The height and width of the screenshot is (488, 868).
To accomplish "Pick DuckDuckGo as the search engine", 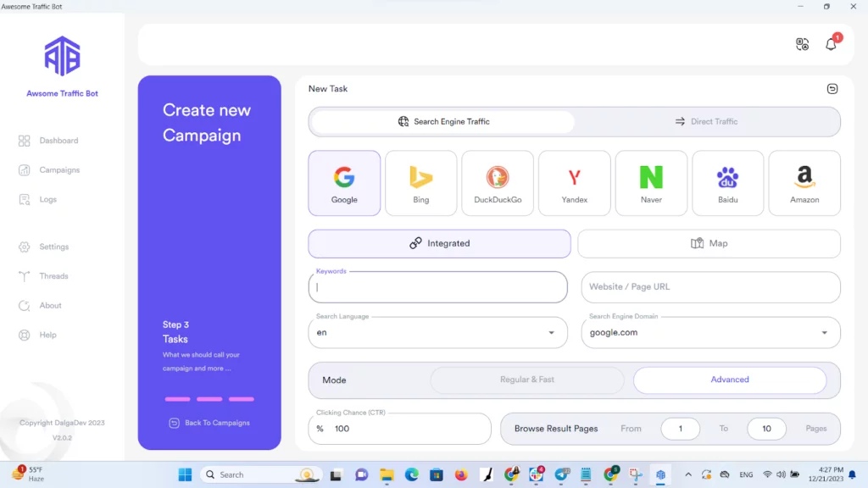I will (x=498, y=183).
